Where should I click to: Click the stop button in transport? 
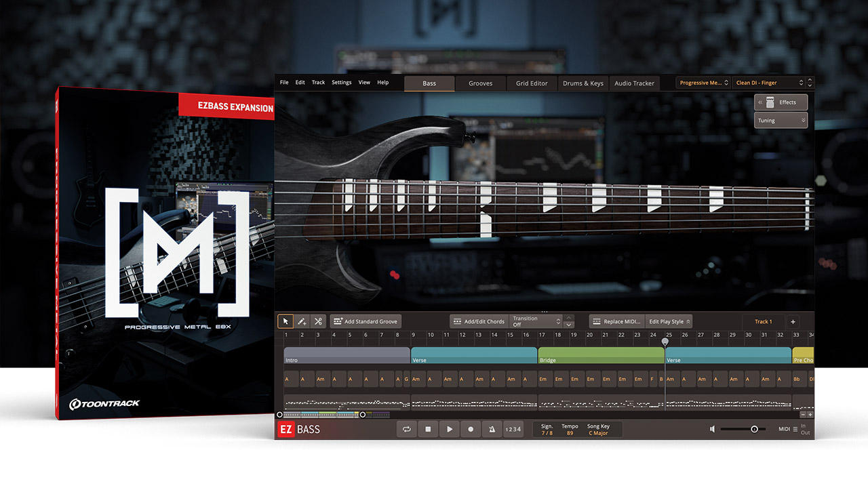[x=428, y=429]
